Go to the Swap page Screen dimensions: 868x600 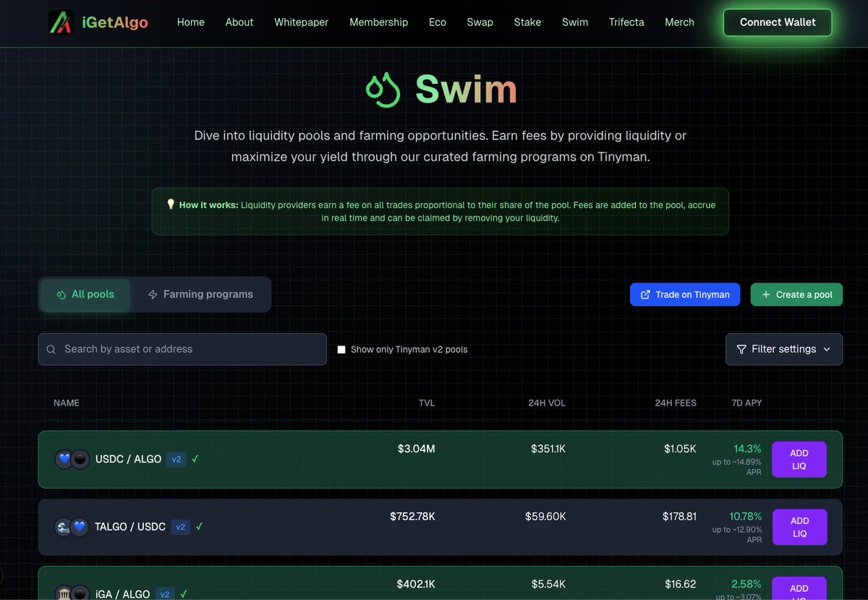pyautogui.click(x=480, y=22)
